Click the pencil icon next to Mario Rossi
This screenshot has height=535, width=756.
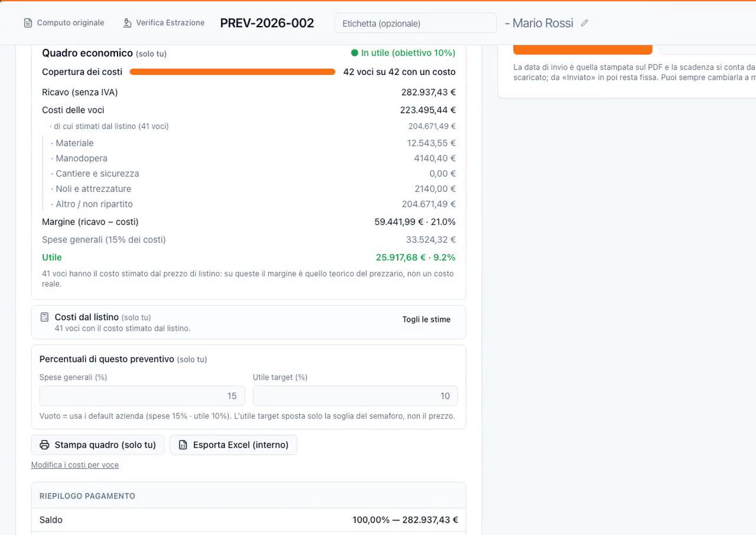pos(585,23)
